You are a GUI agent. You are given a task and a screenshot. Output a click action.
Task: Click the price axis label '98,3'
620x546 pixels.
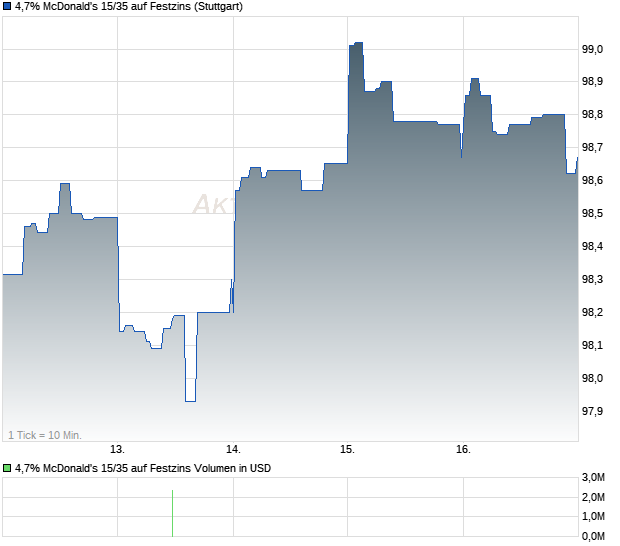[592, 279]
